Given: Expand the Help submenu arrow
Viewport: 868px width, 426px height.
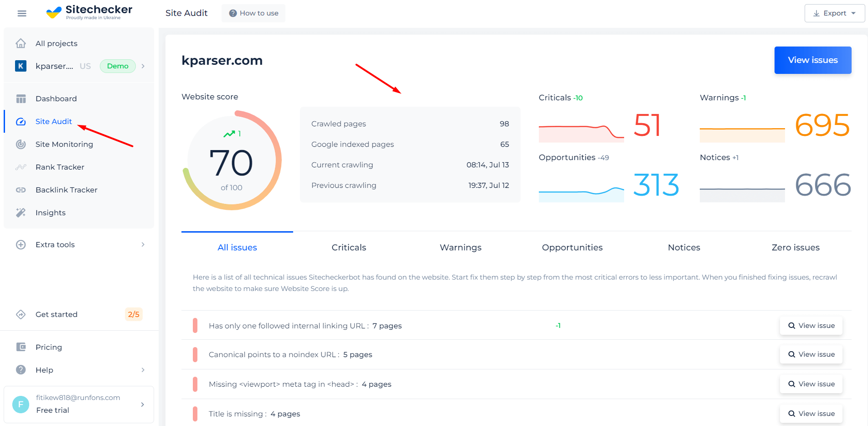Looking at the screenshot, I should pos(143,370).
